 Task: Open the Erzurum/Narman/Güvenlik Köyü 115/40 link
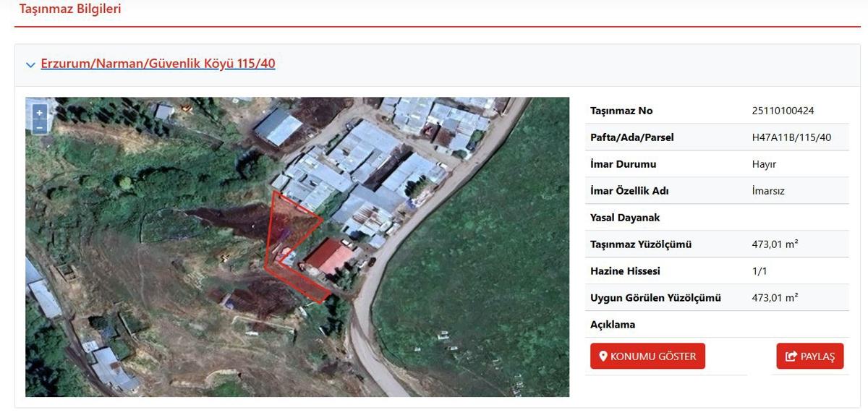point(158,64)
